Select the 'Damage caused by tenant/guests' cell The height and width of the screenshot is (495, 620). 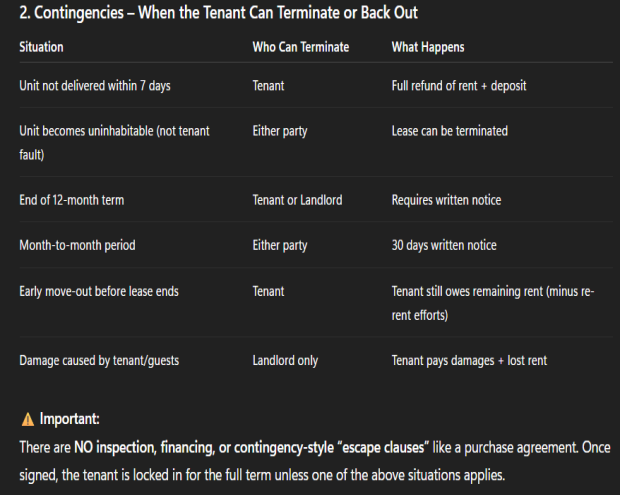tap(99, 360)
